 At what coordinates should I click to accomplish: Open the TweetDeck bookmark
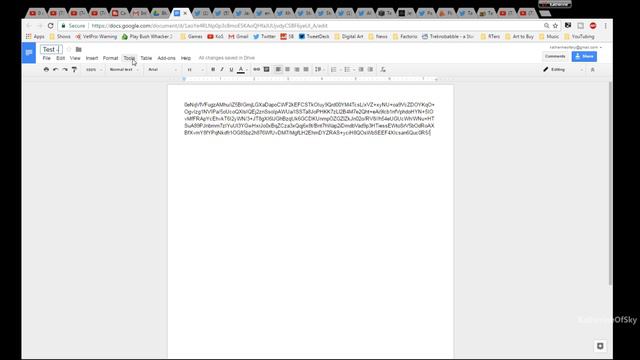[x=314, y=36]
